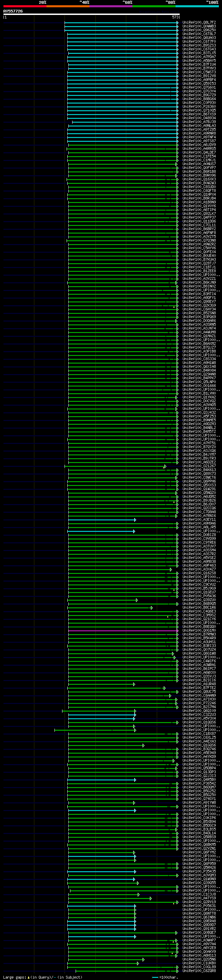Select the label UniRef100_P05631

point(199,906)
